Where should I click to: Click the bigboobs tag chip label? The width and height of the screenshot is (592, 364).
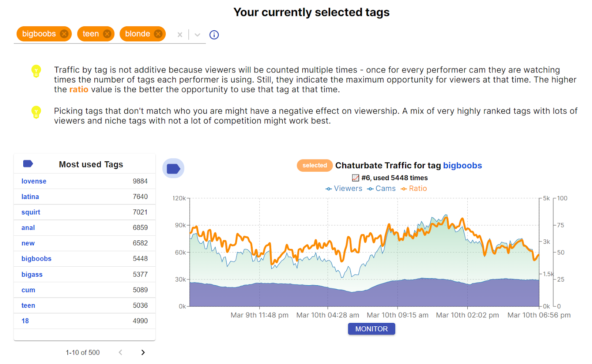39,34
